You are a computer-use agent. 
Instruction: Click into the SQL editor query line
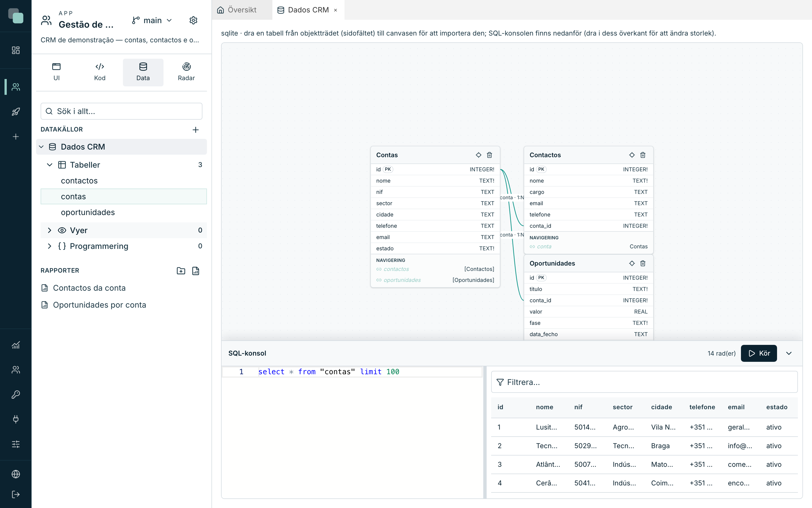click(352, 372)
